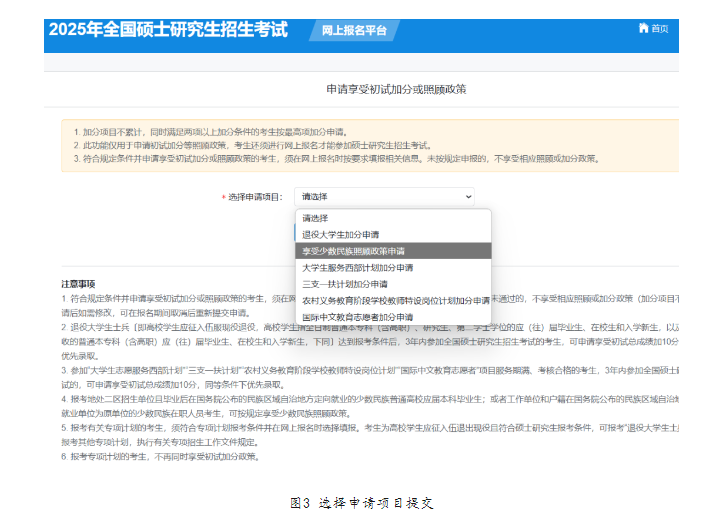The width and height of the screenshot is (725, 521).
Task: Choose 三支一扶计划加分申请 from the list
Action: [x=345, y=283]
